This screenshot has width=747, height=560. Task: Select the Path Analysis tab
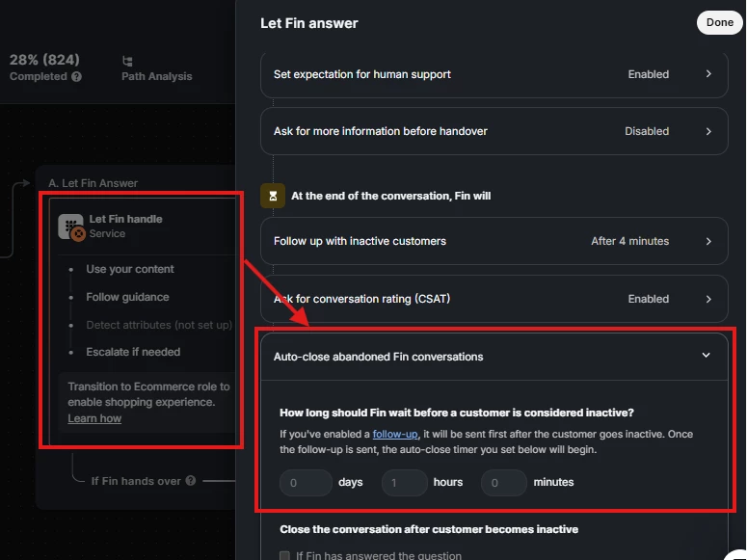tap(157, 69)
